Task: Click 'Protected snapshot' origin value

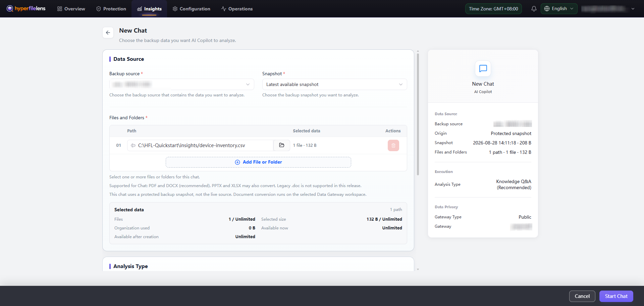Action: coord(511,133)
